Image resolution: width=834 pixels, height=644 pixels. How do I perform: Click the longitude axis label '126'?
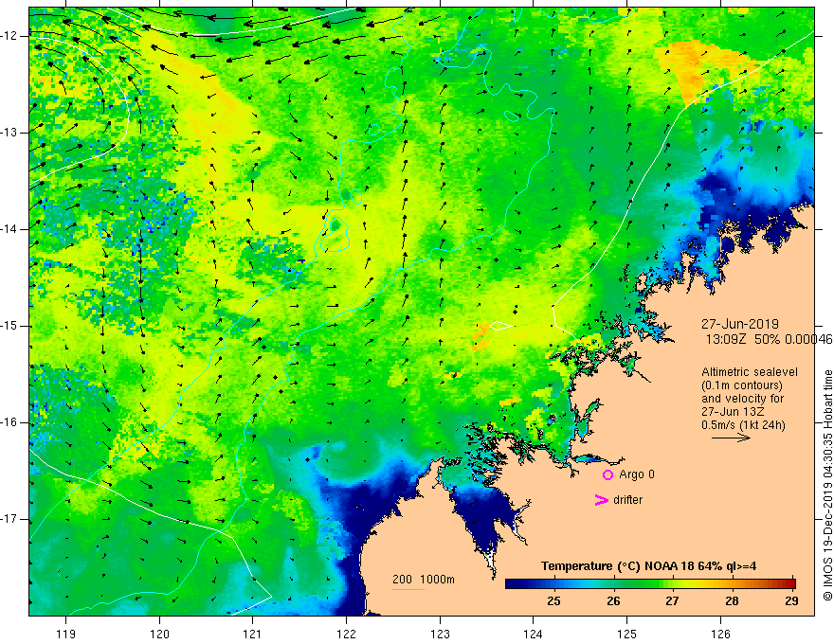click(720, 634)
